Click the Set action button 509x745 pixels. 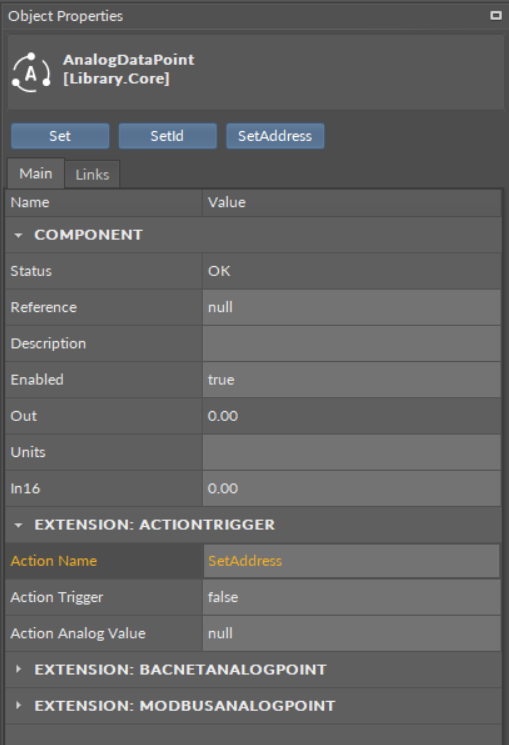click(60, 136)
